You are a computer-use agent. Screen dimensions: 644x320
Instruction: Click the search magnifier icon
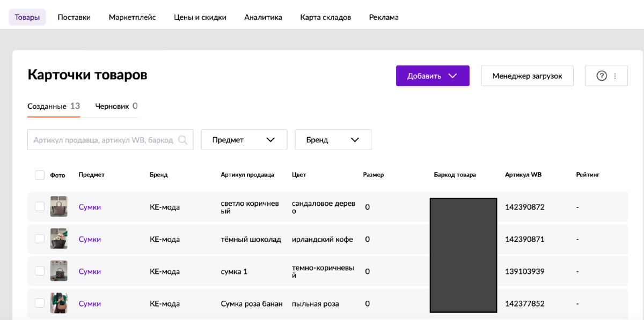pos(182,140)
